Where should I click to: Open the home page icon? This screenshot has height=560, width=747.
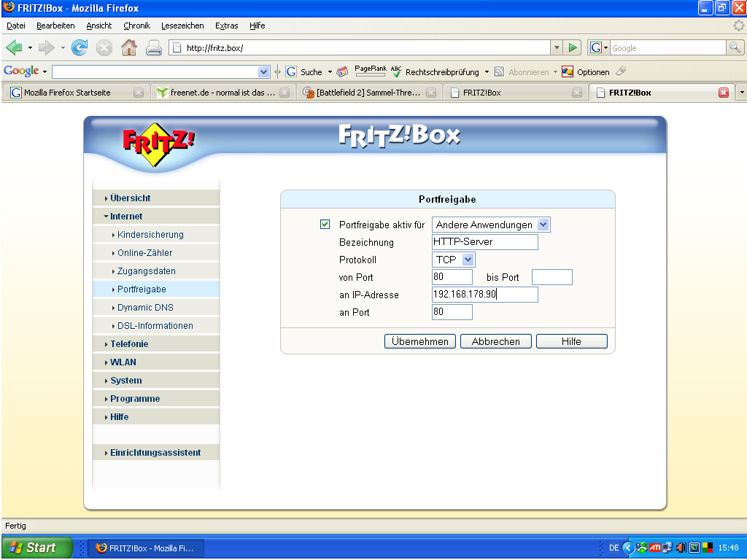pyautogui.click(x=128, y=47)
